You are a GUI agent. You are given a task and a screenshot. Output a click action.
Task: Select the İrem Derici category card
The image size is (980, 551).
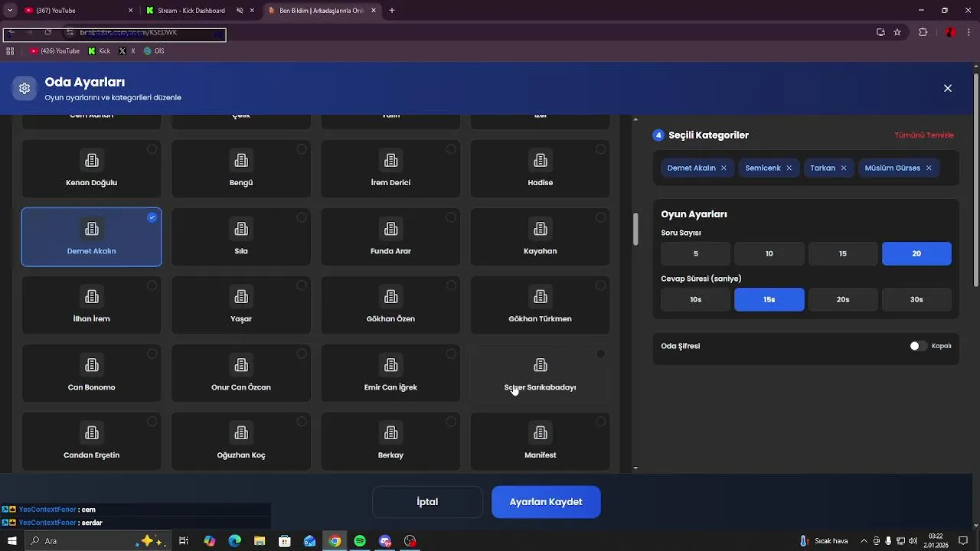[x=390, y=168]
